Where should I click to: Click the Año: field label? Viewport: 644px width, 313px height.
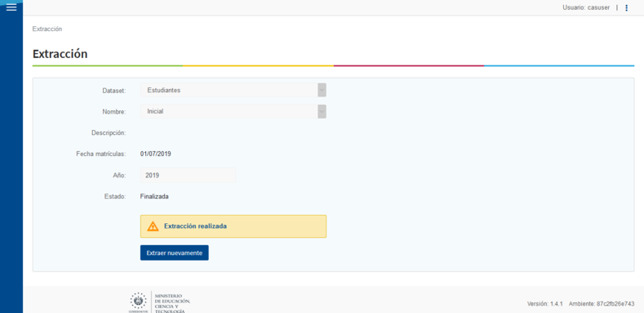click(119, 175)
